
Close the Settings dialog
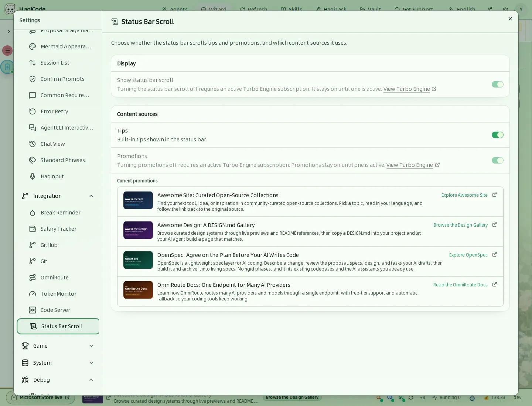pos(510,19)
